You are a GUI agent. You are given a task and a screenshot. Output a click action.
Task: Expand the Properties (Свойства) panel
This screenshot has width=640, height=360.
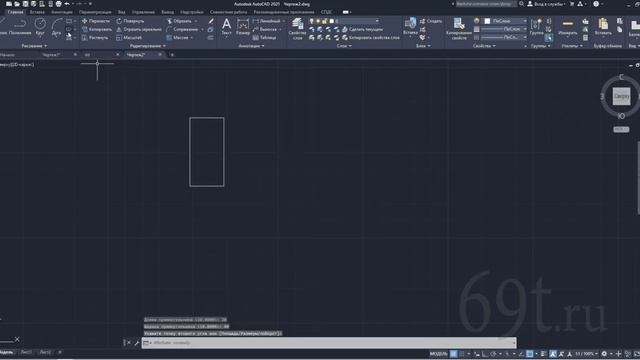point(484,46)
